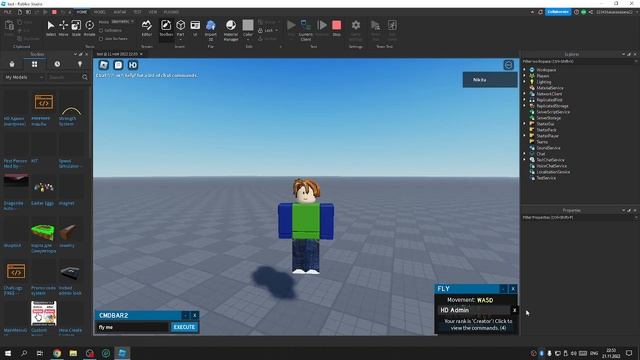Switch to Toolbox Inventory grid tab
The image size is (640, 360).
coord(35,64)
